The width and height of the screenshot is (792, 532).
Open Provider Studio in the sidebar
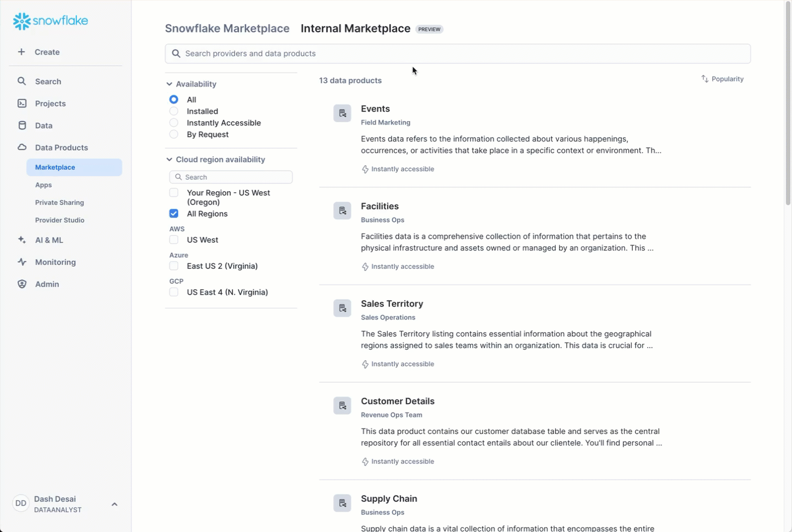coord(59,220)
